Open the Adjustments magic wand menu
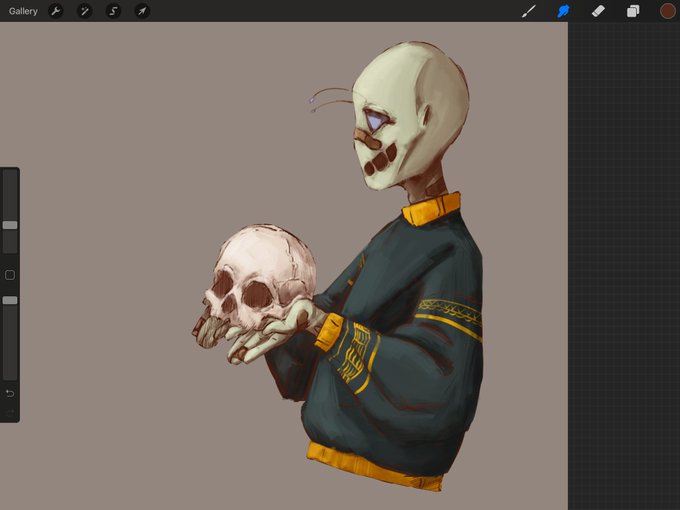The width and height of the screenshot is (680, 510). [x=85, y=11]
